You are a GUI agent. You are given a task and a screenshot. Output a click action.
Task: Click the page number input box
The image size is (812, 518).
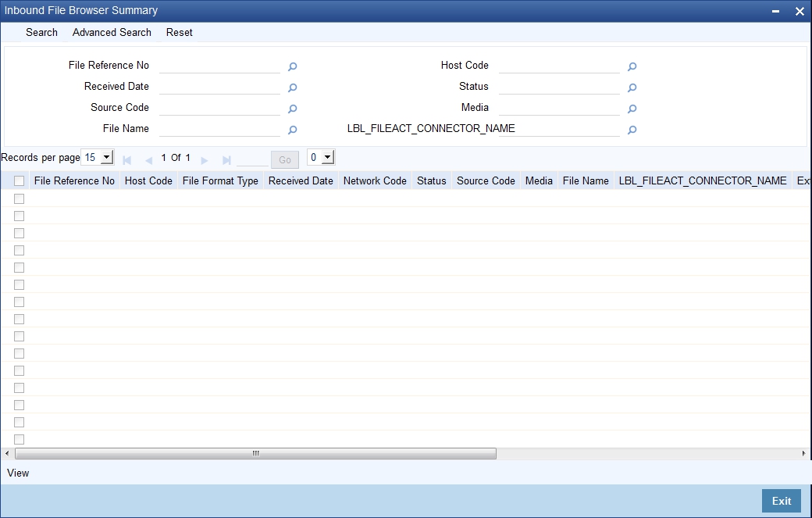(252, 159)
